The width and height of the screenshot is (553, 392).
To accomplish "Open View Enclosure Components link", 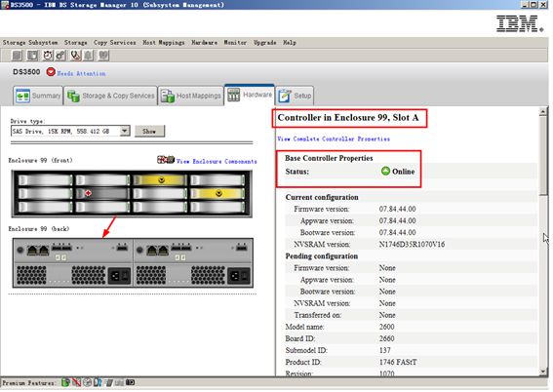I will [217, 161].
